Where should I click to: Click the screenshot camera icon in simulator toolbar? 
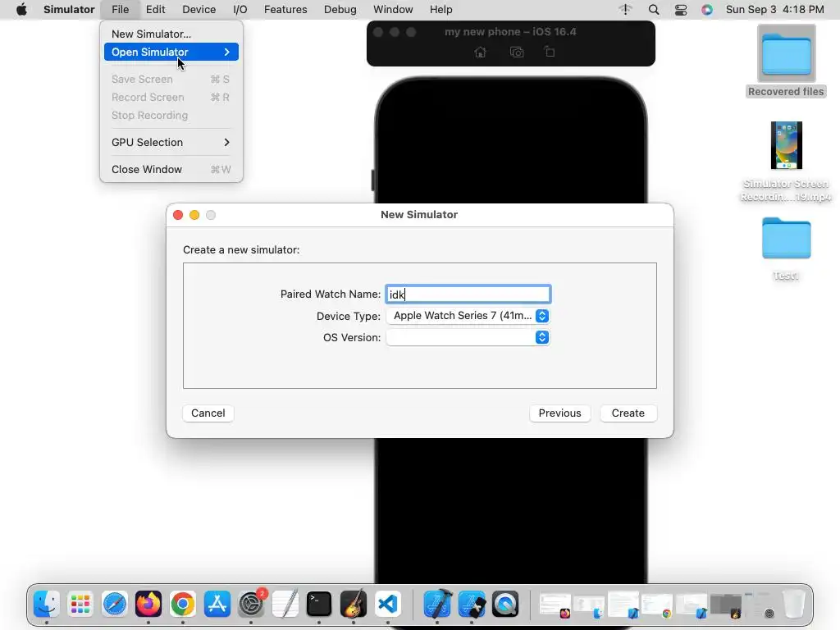(x=517, y=52)
